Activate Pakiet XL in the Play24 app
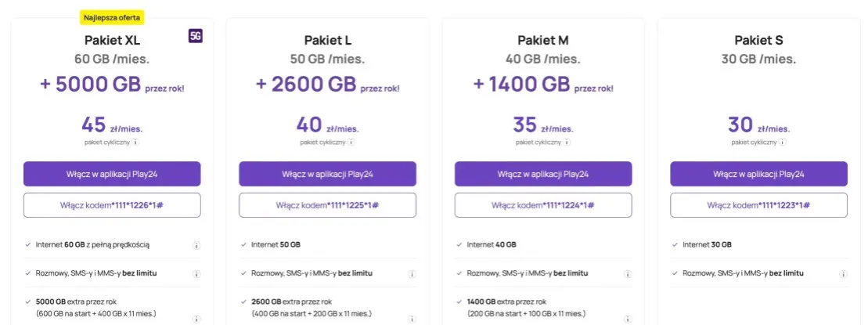 [112, 174]
